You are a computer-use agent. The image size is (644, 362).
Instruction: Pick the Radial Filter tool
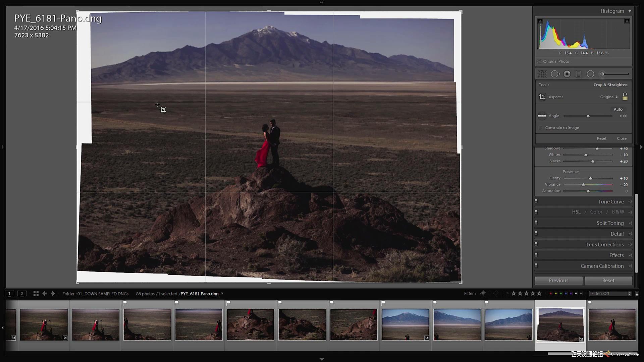(x=590, y=74)
